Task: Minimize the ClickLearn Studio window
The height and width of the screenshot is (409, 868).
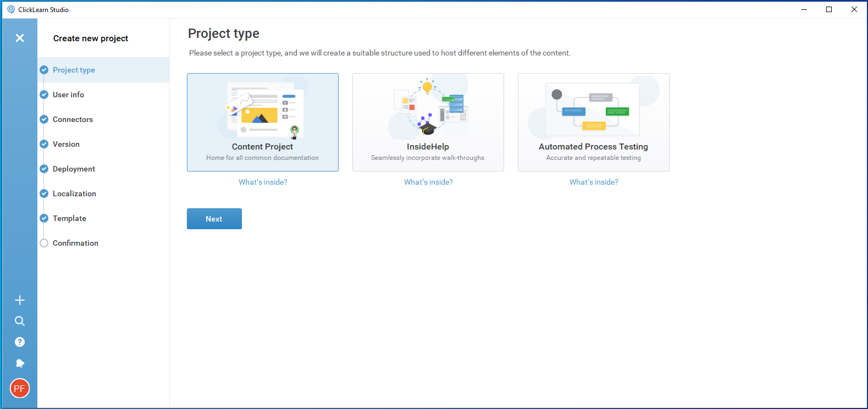Action: click(x=804, y=9)
